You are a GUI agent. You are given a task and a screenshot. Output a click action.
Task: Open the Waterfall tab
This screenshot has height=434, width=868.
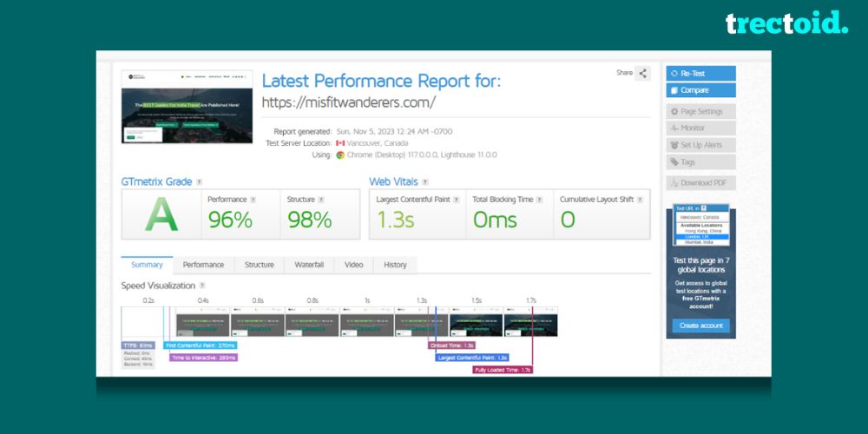tap(309, 265)
